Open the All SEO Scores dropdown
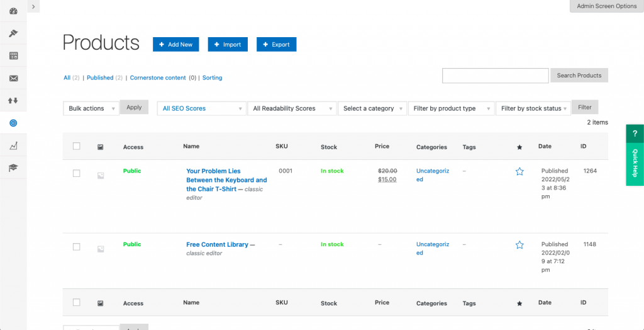Screen dimensions: 644x330 click(201, 108)
